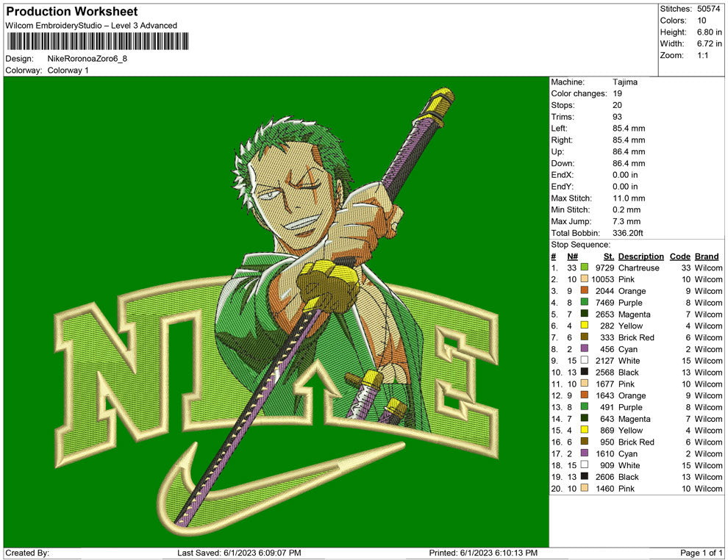The height and width of the screenshot is (560, 728).
Task: Click the Color changes value 19
Action: (x=617, y=94)
